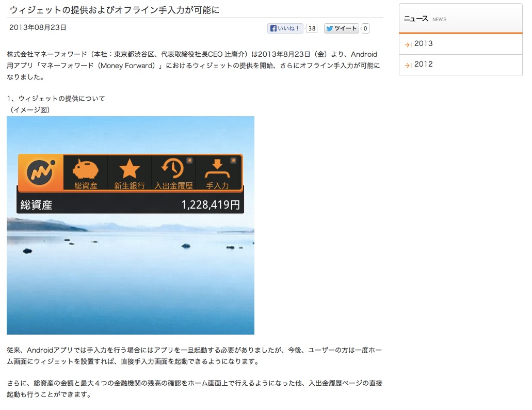Click the orange arrow beside 2012
532x410 pixels.
(407, 66)
